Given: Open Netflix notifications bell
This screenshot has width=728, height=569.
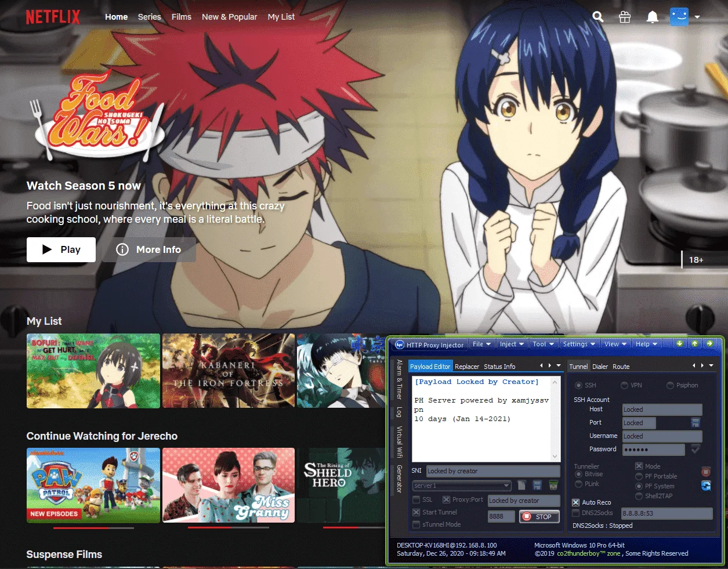Looking at the screenshot, I should (653, 17).
